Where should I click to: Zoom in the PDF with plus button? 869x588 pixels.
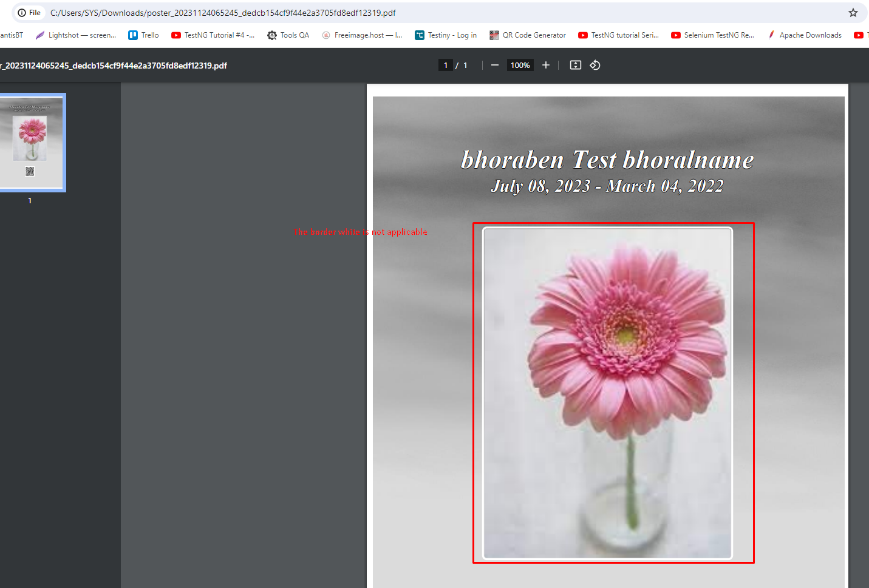click(x=546, y=65)
